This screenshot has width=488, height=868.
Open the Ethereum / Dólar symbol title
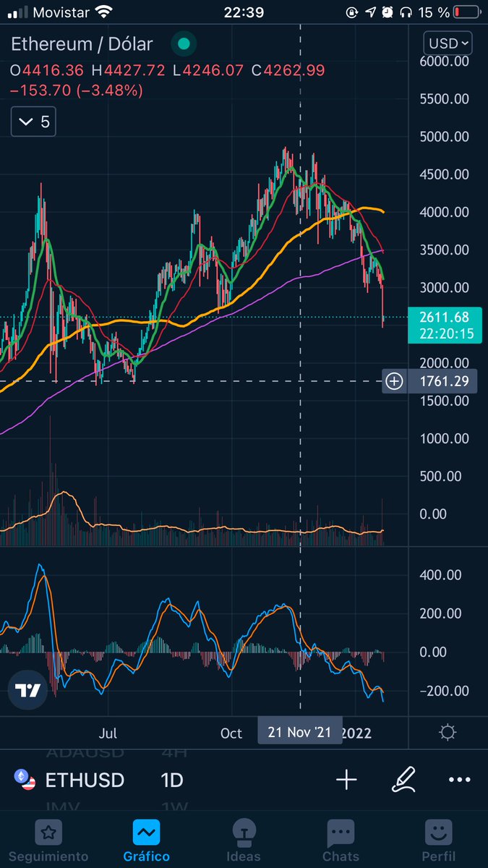coord(82,44)
